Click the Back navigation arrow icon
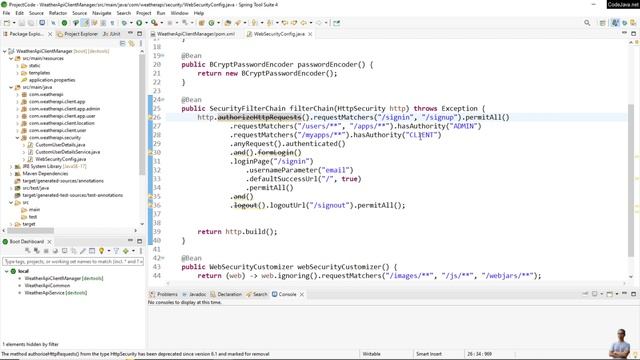 click(303, 23)
